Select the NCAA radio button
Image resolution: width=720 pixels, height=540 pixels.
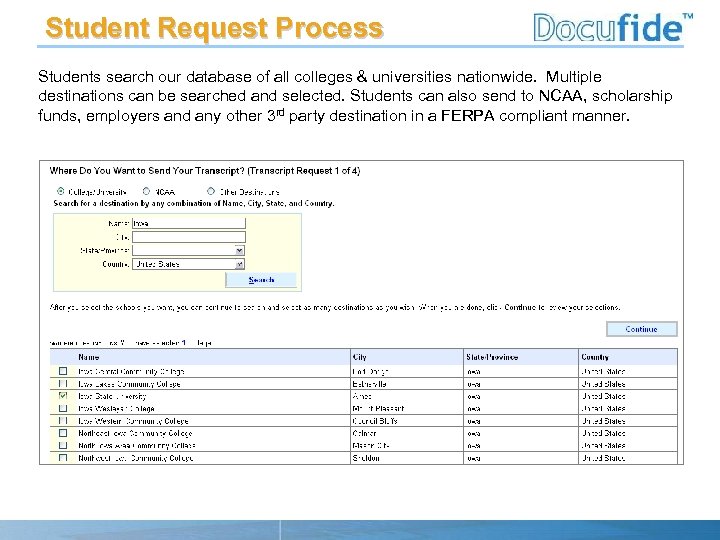tap(146, 191)
